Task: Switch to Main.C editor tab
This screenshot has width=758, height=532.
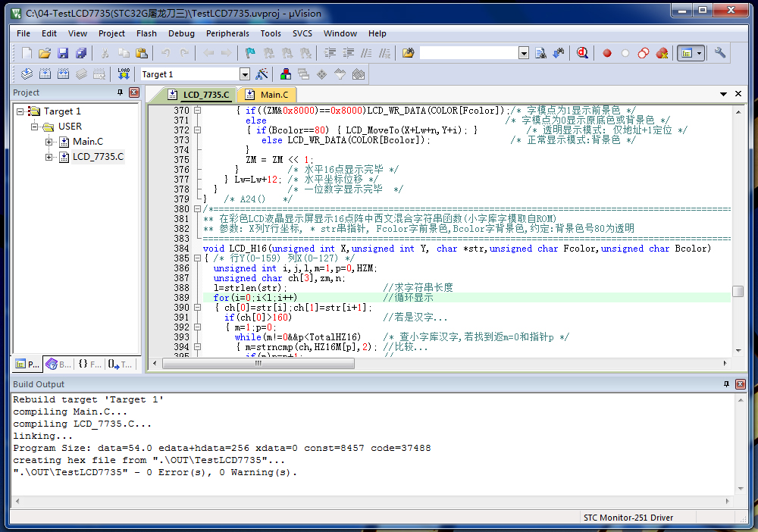Action: click(267, 95)
